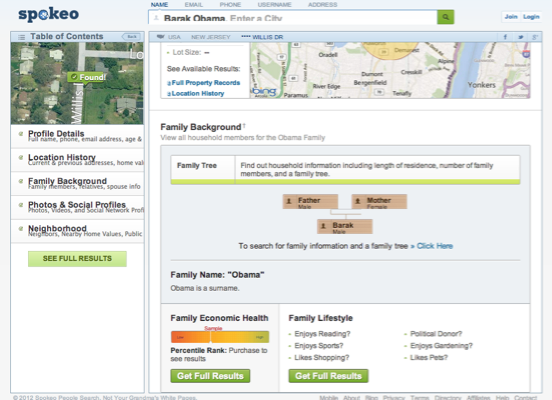The width and height of the screenshot is (552, 400).
Task: Click bullet icon beside Profile Details
Action: coord(21,134)
